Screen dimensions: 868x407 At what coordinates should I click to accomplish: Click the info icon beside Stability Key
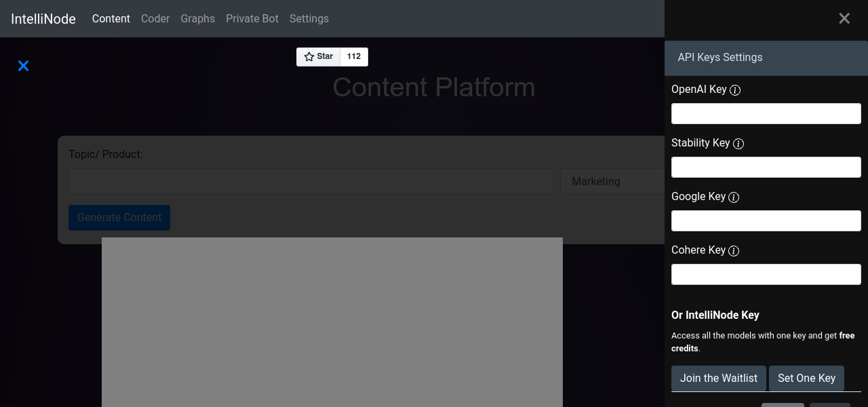[x=738, y=144]
